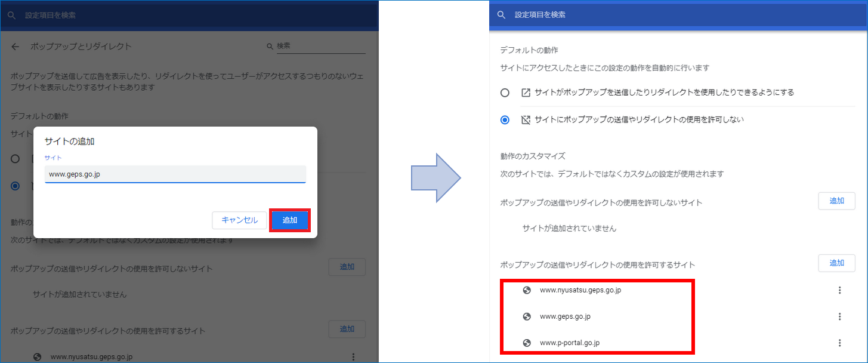Select the first default radio button in left window
This screenshot has height=363, width=868.
point(16,159)
